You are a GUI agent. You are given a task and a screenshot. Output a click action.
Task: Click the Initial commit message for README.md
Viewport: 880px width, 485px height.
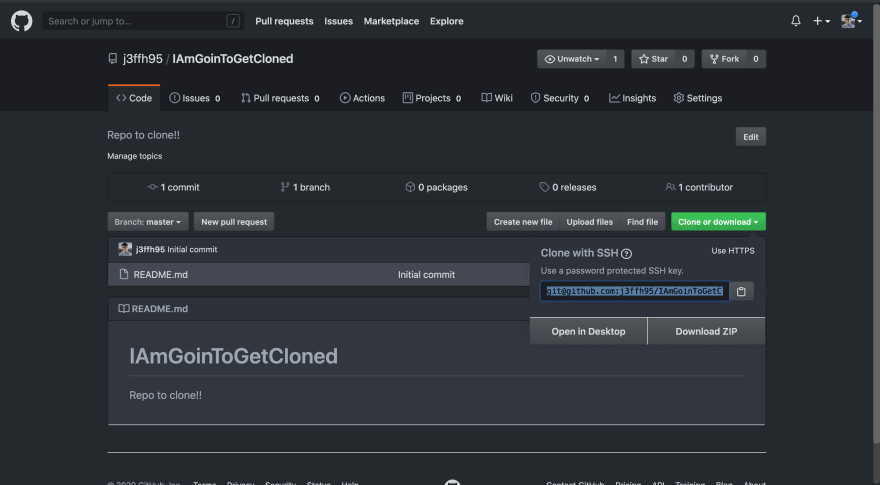426,274
